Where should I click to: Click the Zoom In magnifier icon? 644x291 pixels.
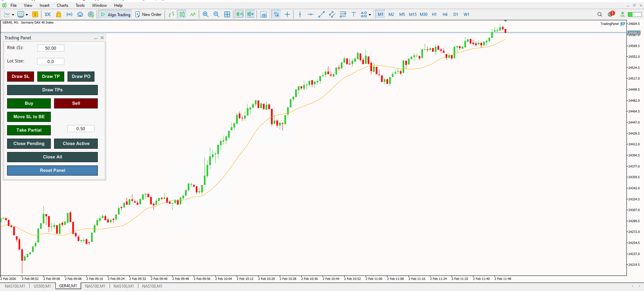click(x=205, y=14)
